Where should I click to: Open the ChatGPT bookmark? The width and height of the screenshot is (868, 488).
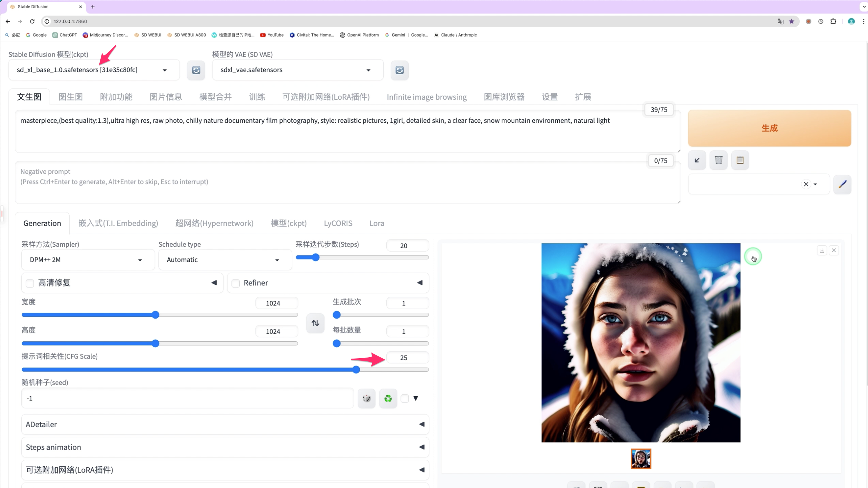[65, 35]
